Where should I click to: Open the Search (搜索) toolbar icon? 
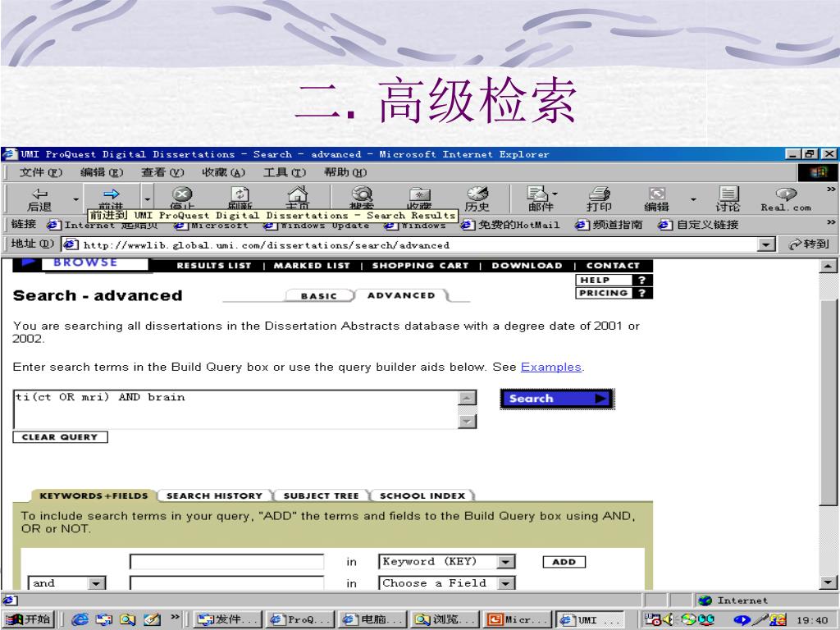click(362, 194)
